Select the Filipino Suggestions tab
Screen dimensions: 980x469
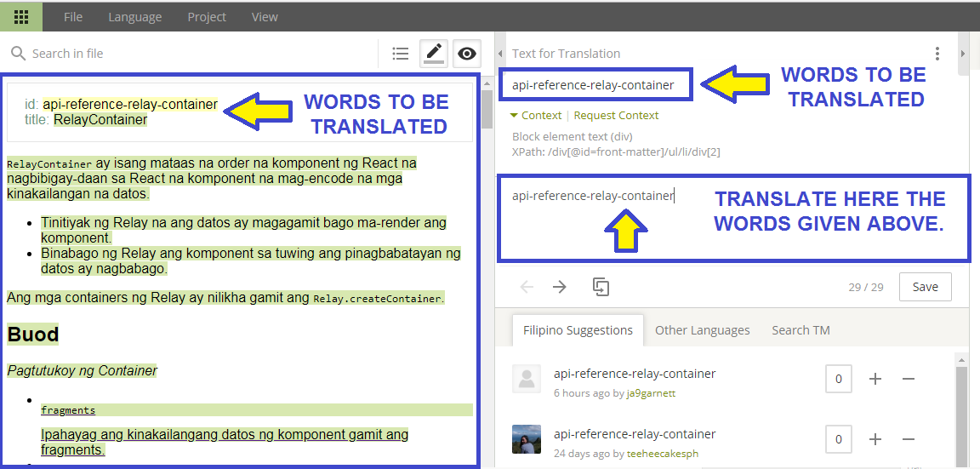578,330
